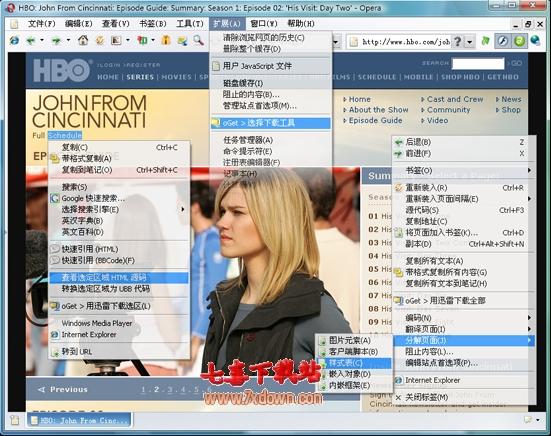Choose 用户 JavaScript 文件 menu item

point(271,66)
